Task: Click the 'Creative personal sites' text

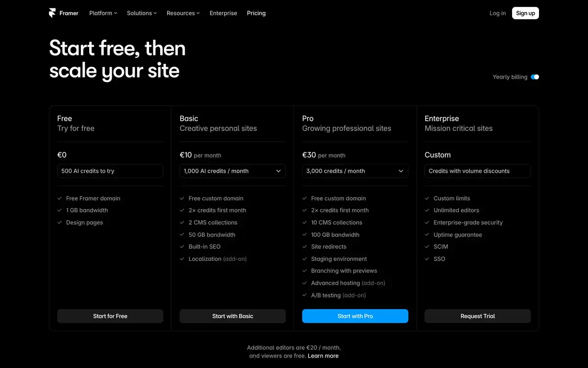Action: pos(218,129)
